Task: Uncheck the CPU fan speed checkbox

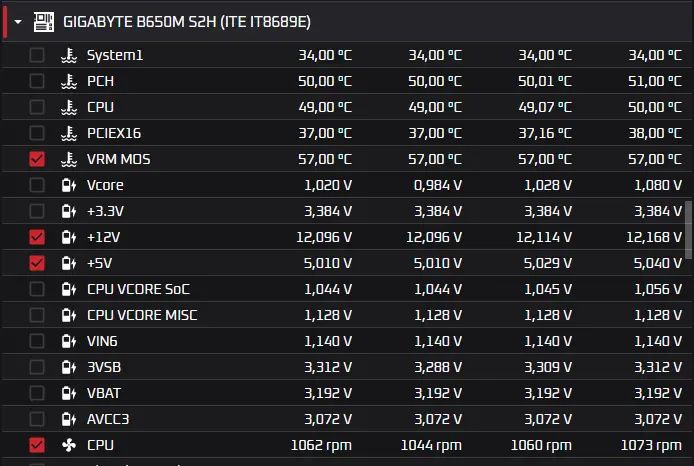Action: [37, 445]
